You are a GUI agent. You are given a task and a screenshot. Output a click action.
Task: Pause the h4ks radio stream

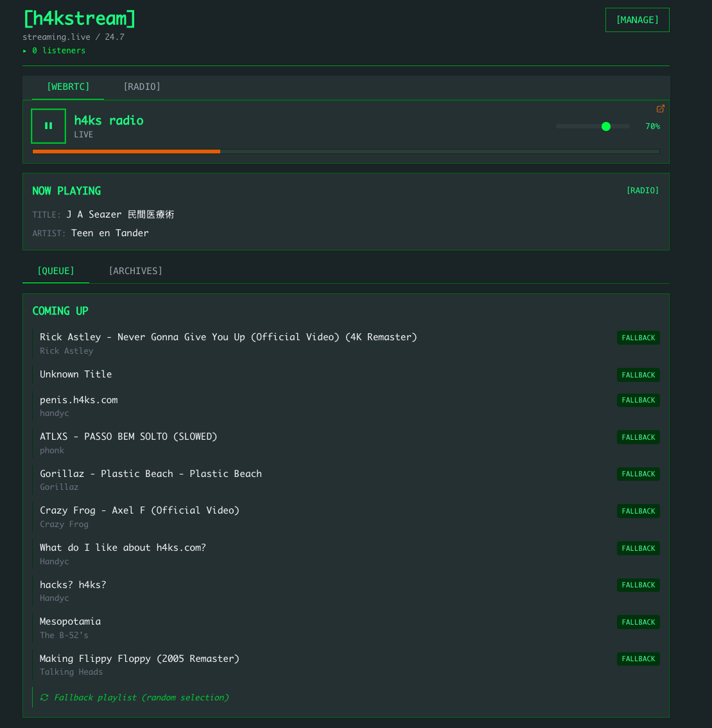point(48,126)
